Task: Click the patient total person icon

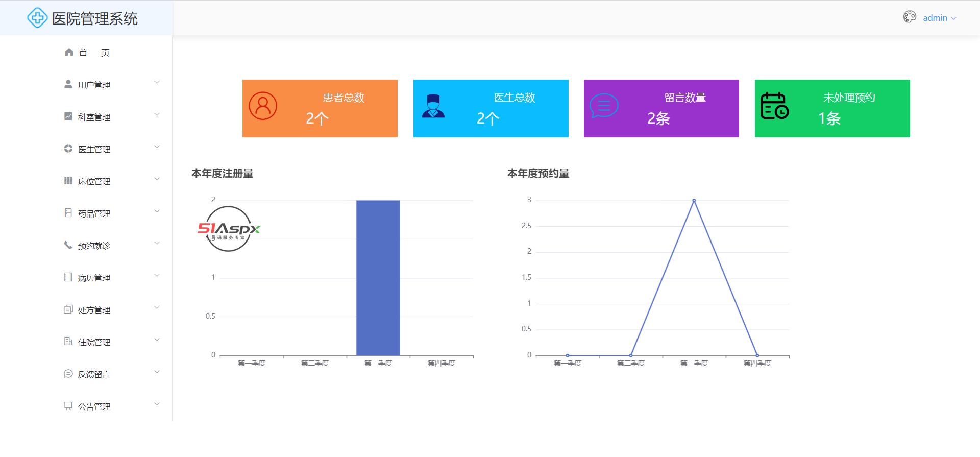Action: click(263, 106)
